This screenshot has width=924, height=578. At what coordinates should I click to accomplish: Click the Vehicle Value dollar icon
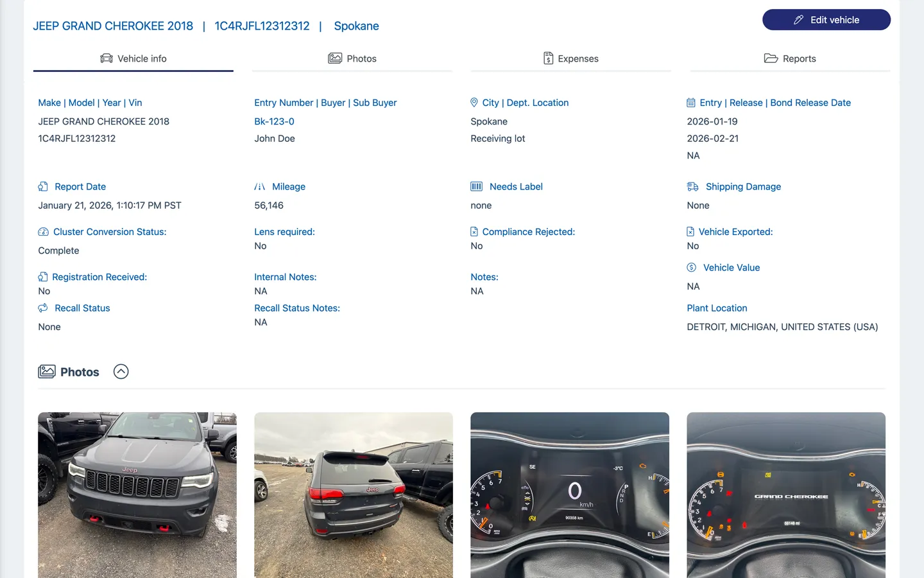(x=692, y=268)
